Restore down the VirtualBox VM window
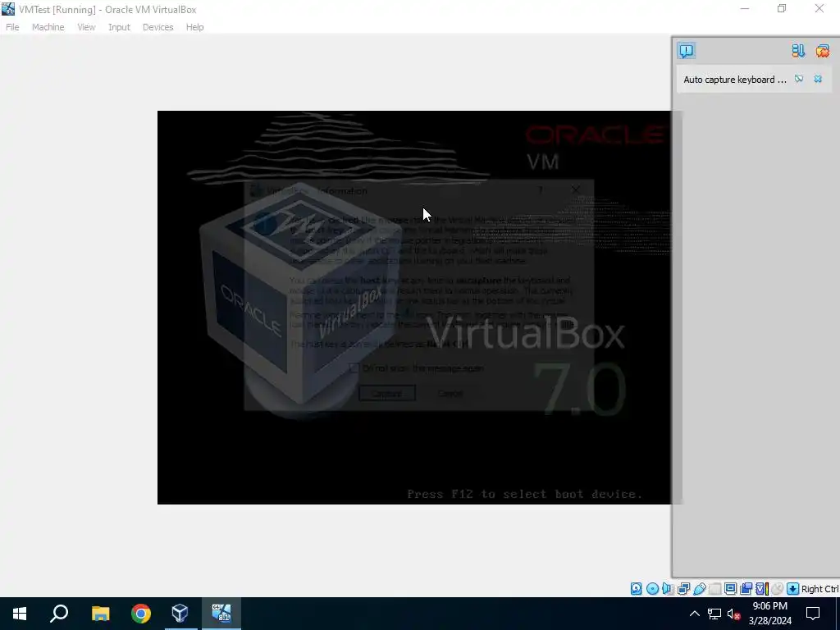840x630 pixels. tap(782, 8)
